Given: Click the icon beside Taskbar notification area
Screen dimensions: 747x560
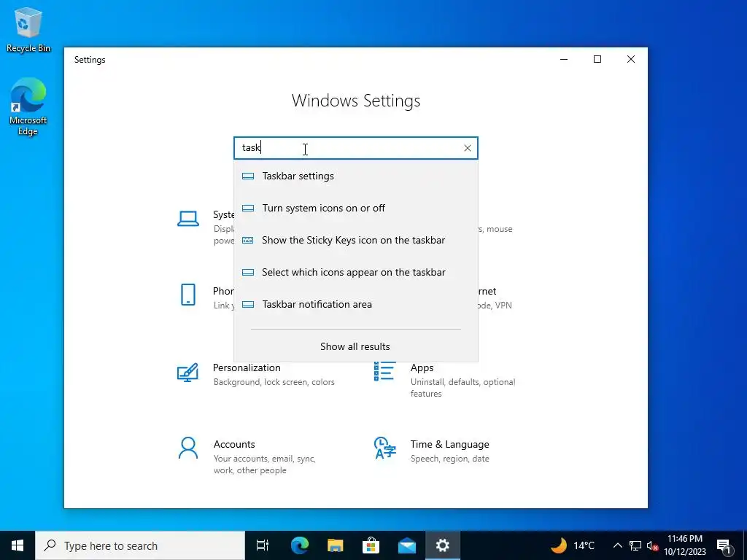Looking at the screenshot, I should pos(248,304).
